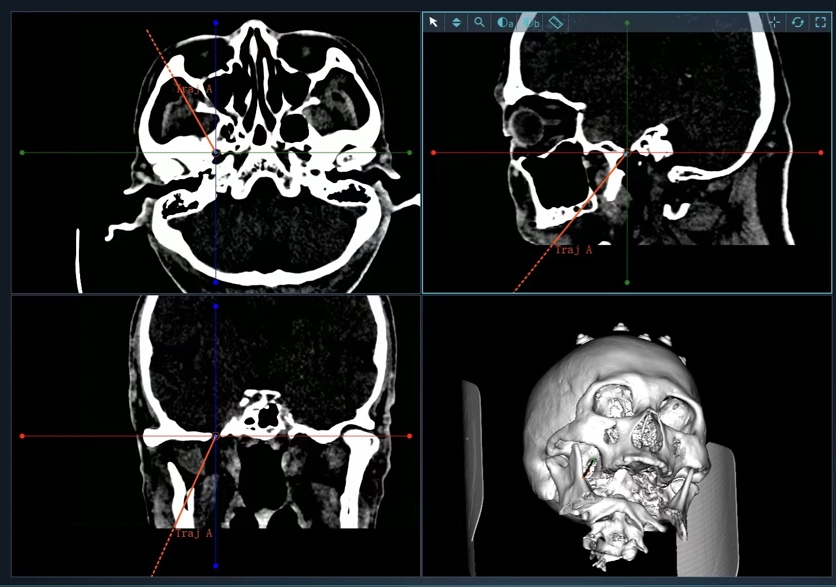Click the blue line's bottom handle in axial view
The height and width of the screenshot is (587, 836).
click(x=216, y=282)
